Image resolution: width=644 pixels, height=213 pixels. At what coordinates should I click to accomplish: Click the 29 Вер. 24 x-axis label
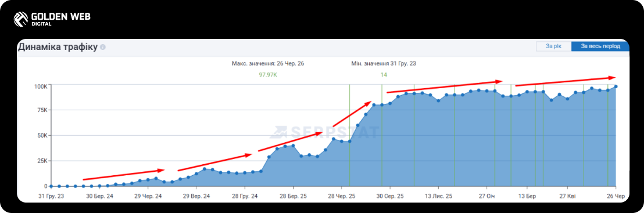click(x=196, y=197)
